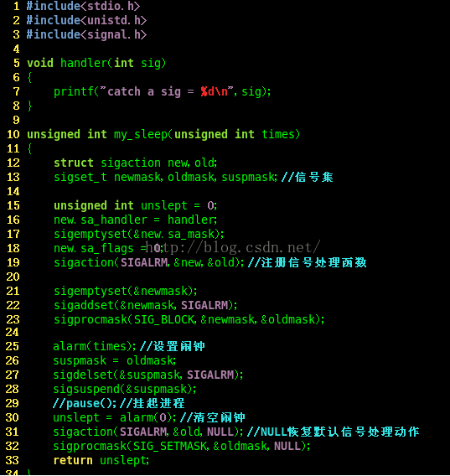Click the comment "//清空闹钟"
This screenshot has width=450, height=476.
(x=213, y=417)
